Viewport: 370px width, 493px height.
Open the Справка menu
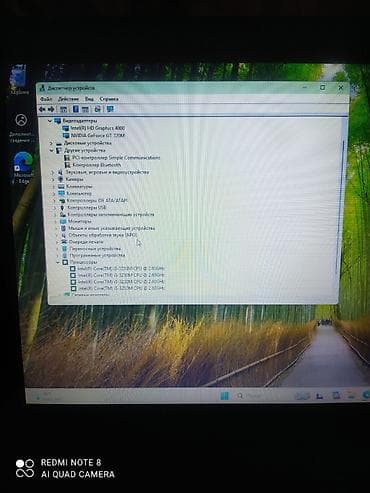109,99
